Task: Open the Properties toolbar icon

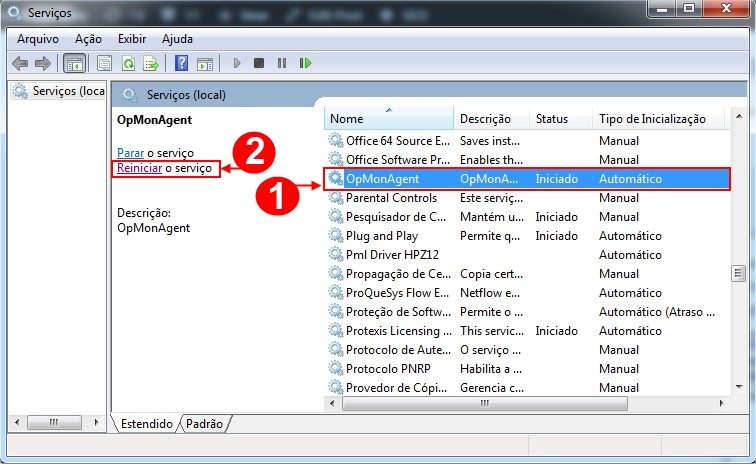Action: [103, 63]
